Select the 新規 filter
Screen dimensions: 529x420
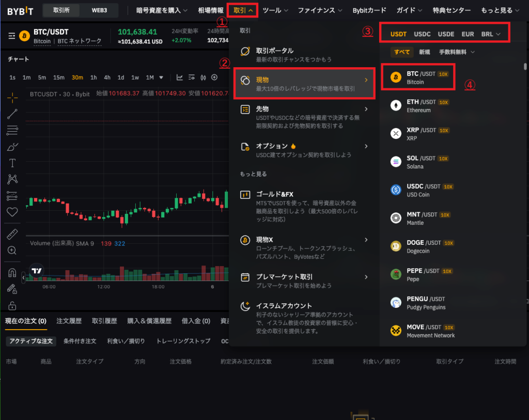(425, 52)
